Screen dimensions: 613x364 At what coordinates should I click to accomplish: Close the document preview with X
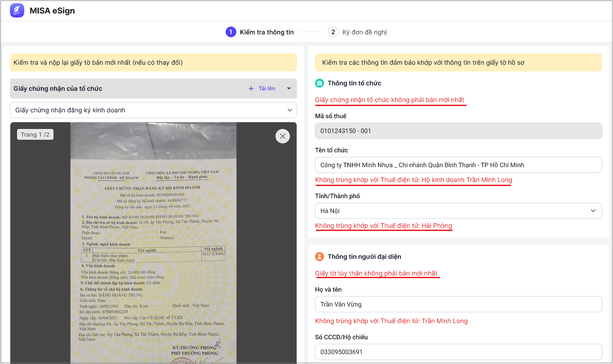click(x=283, y=136)
